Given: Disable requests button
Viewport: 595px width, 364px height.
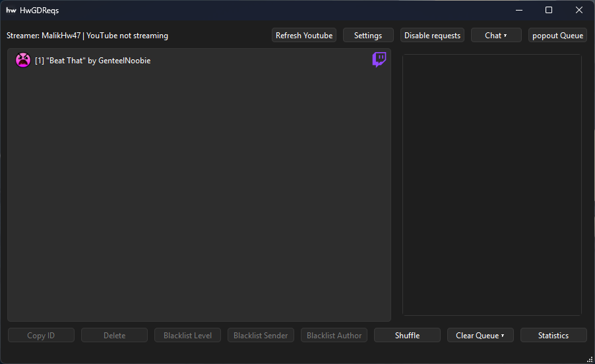Looking at the screenshot, I should pyautogui.click(x=432, y=35).
